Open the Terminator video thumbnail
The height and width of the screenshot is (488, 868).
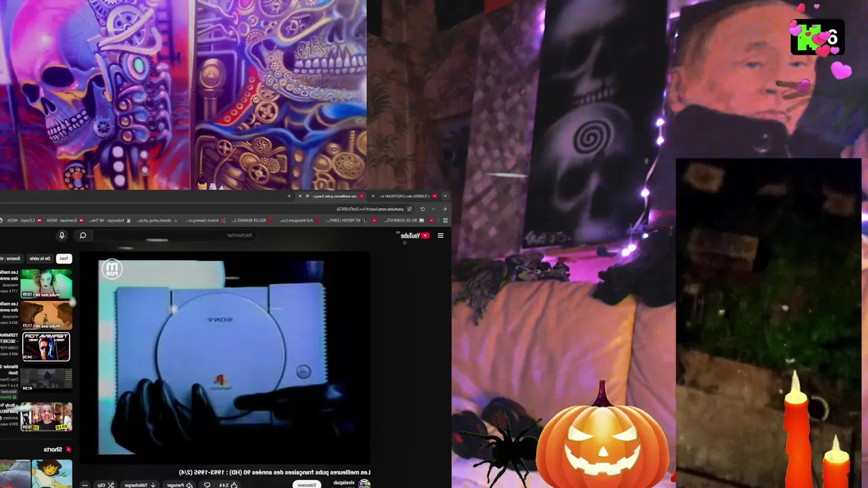tap(46, 346)
